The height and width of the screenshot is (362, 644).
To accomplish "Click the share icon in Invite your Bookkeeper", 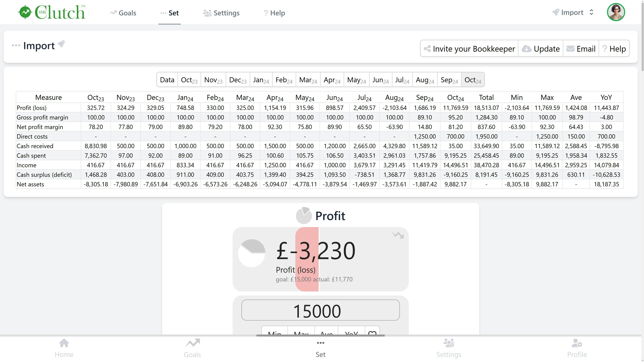I will [x=427, y=48].
